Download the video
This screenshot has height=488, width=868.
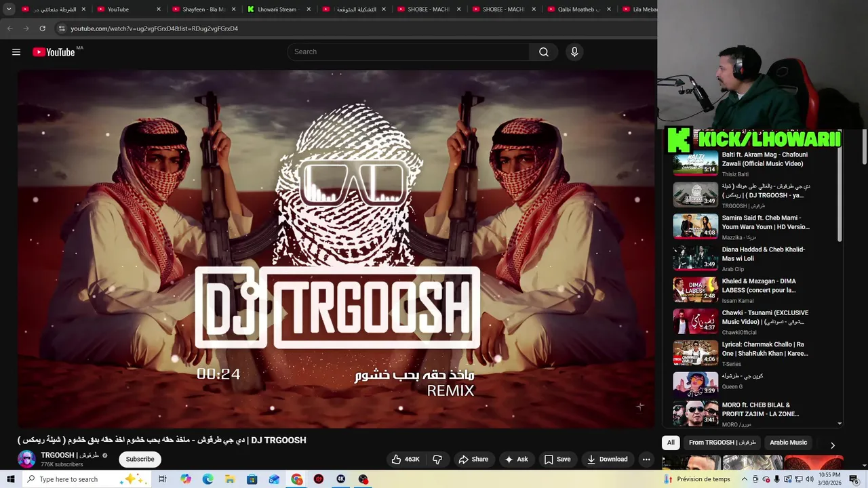click(x=608, y=460)
